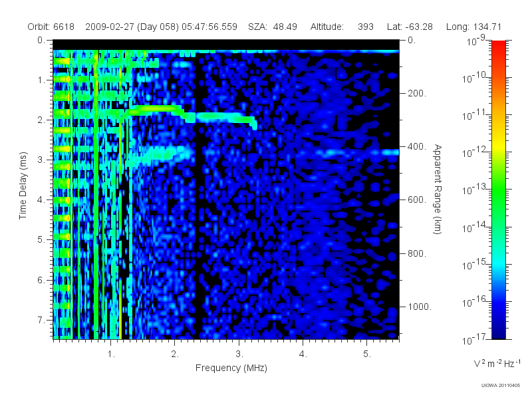
Task: Click the 1000. apparent range tick label
Action: (420, 307)
